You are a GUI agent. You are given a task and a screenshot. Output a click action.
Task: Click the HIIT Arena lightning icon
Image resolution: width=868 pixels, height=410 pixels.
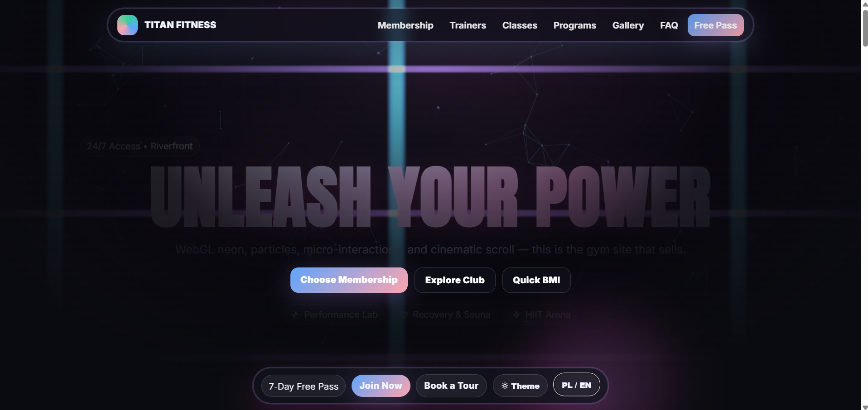point(516,315)
